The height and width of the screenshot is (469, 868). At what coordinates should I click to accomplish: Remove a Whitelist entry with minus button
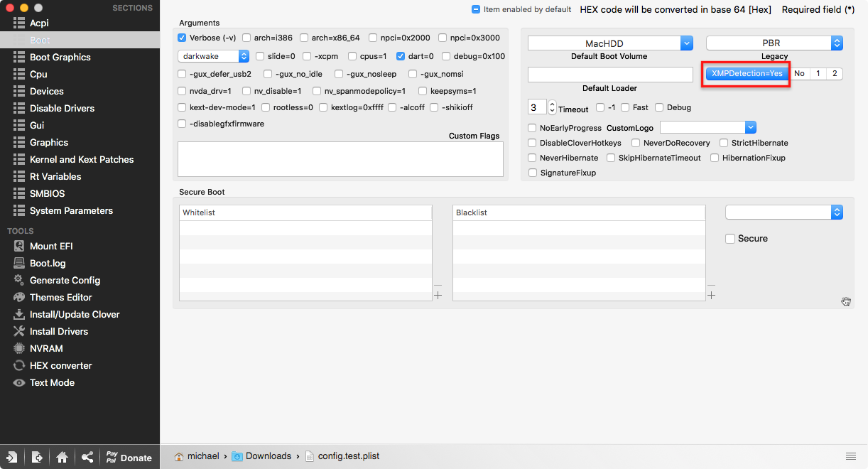pyautogui.click(x=438, y=285)
